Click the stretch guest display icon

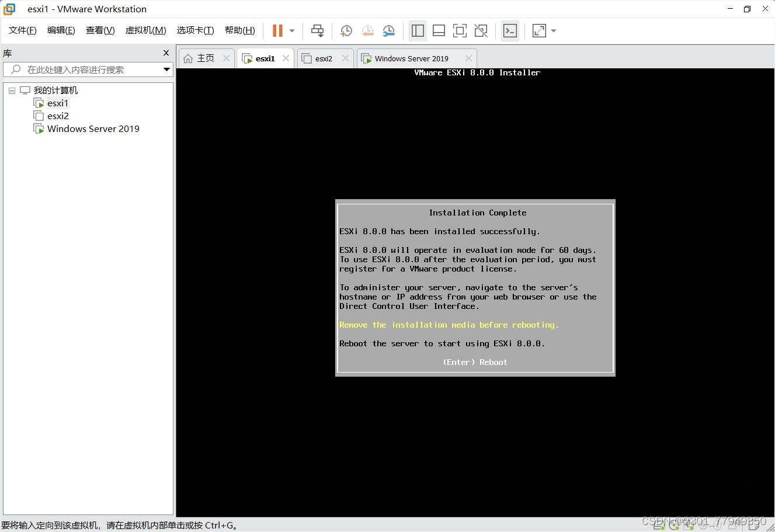[539, 31]
